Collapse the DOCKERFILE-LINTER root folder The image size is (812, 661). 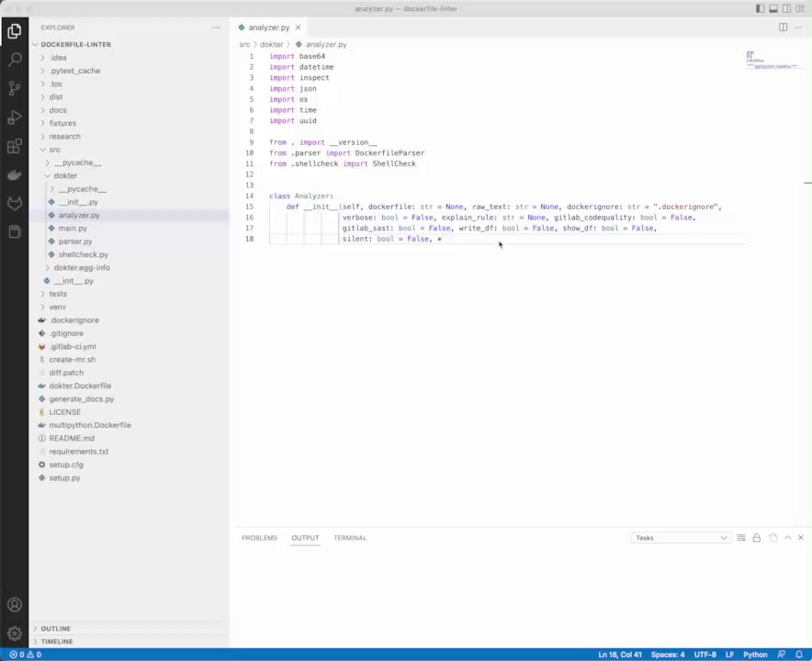click(x=76, y=44)
